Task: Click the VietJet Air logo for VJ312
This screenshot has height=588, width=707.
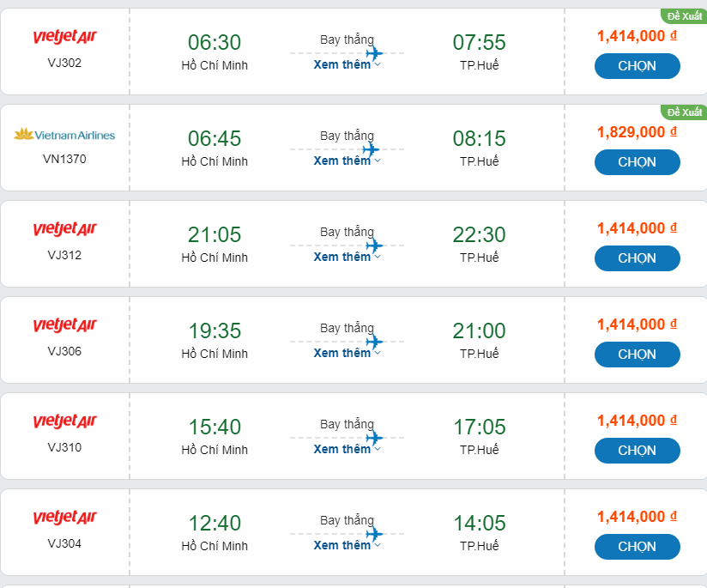Action: [64, 229]
